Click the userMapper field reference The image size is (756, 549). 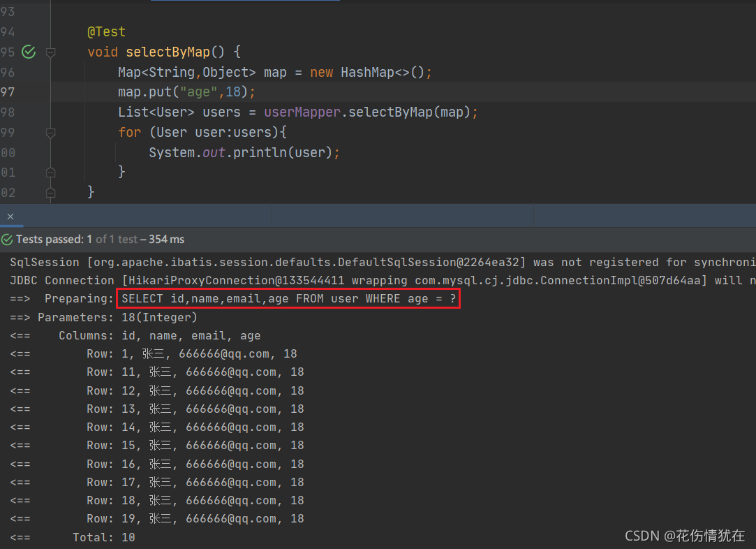pyautogui.click(x=302, y=112)
